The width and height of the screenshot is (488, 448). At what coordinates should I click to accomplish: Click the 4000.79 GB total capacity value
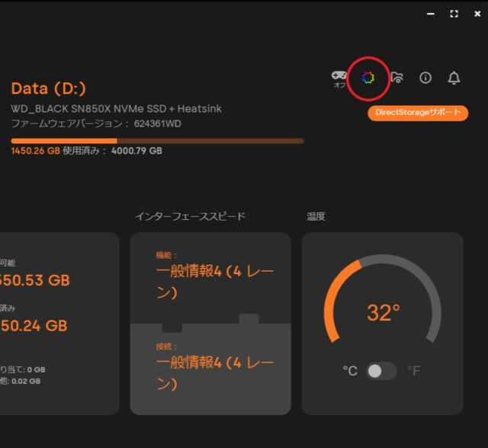[x=136, y=151]
